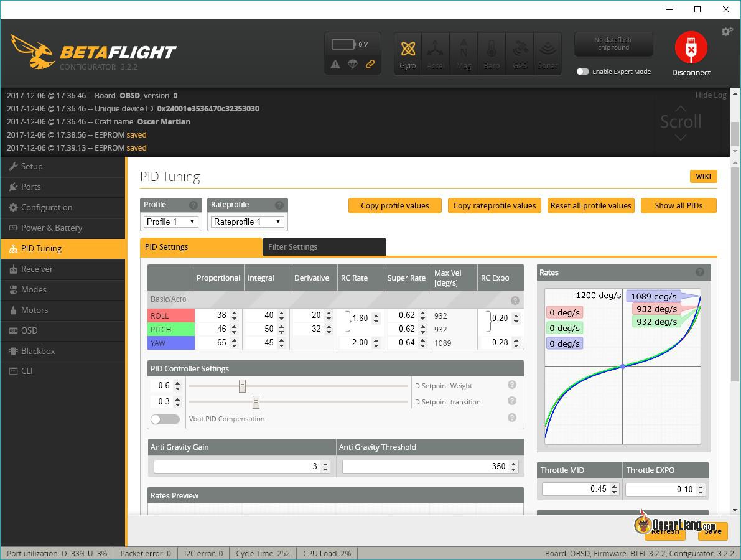This screenshot has width=741, height=560.
Task: Switch to the Filter Settings tab
Action: click(293, 246)
